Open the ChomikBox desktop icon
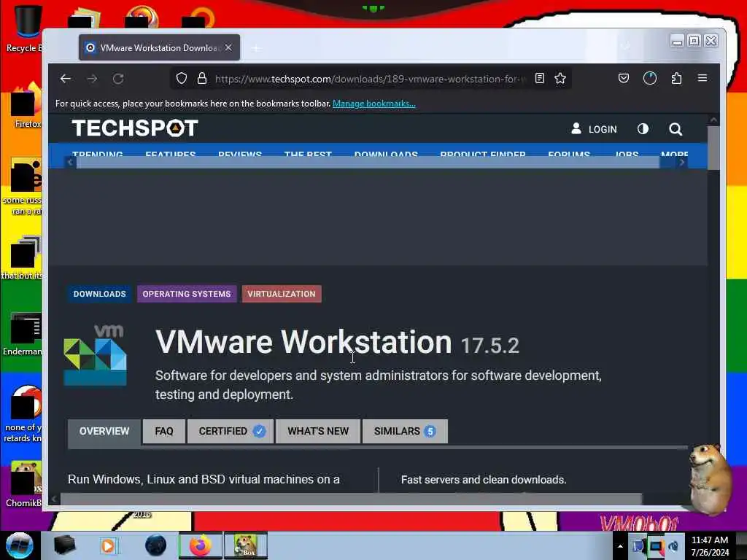747x560 pixels. [23, 484]
